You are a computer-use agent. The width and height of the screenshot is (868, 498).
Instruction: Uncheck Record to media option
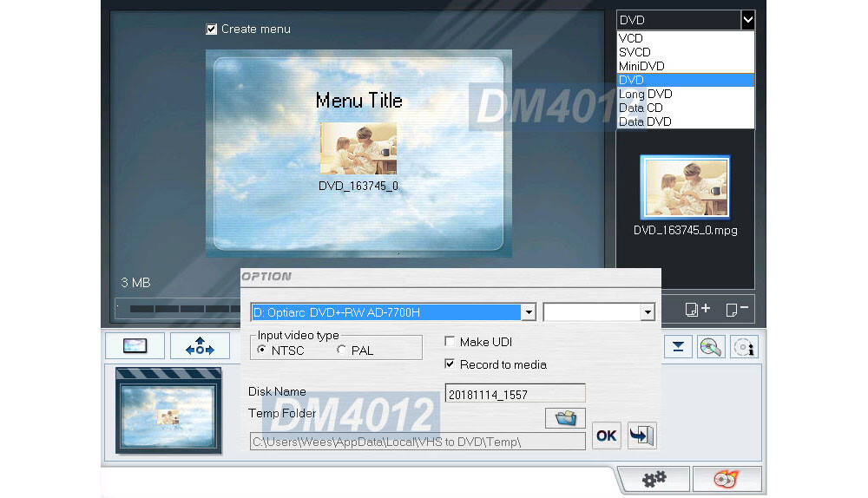(x=450, y=364)
